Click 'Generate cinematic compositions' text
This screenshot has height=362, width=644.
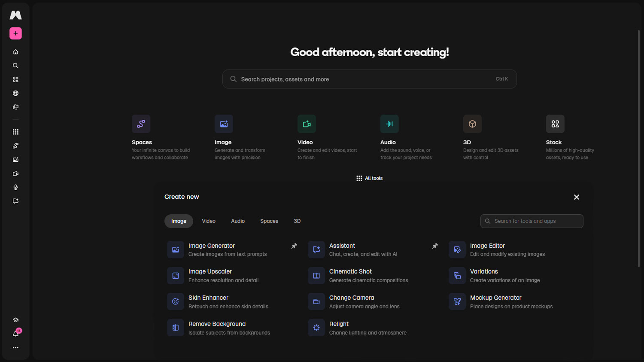[368, 280]
